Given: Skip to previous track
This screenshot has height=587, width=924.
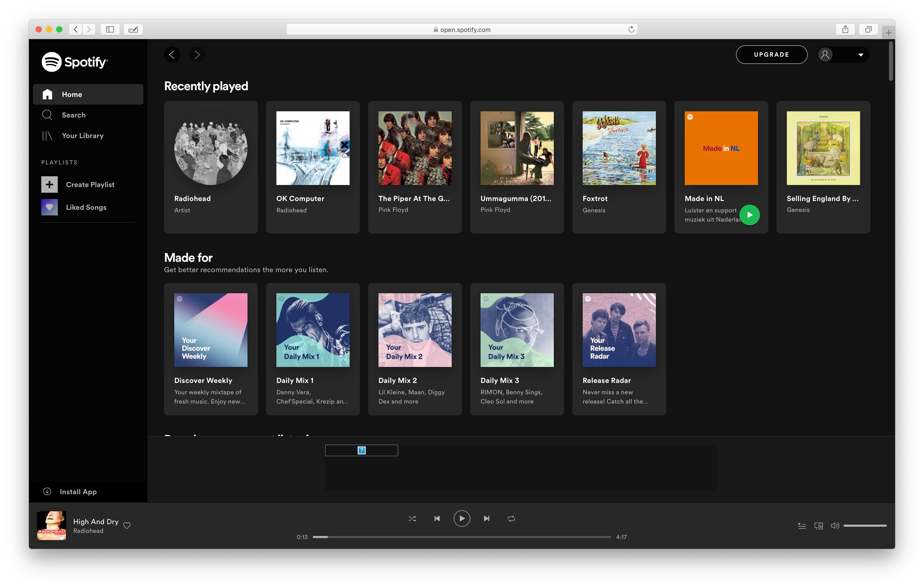Looking at the screenshot, I should [437, 518].
